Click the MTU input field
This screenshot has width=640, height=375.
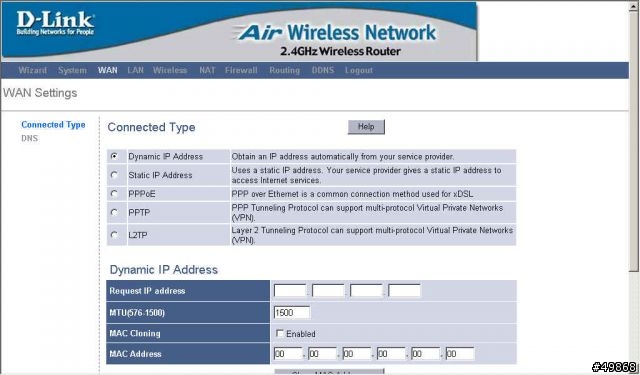pos(292,313)
